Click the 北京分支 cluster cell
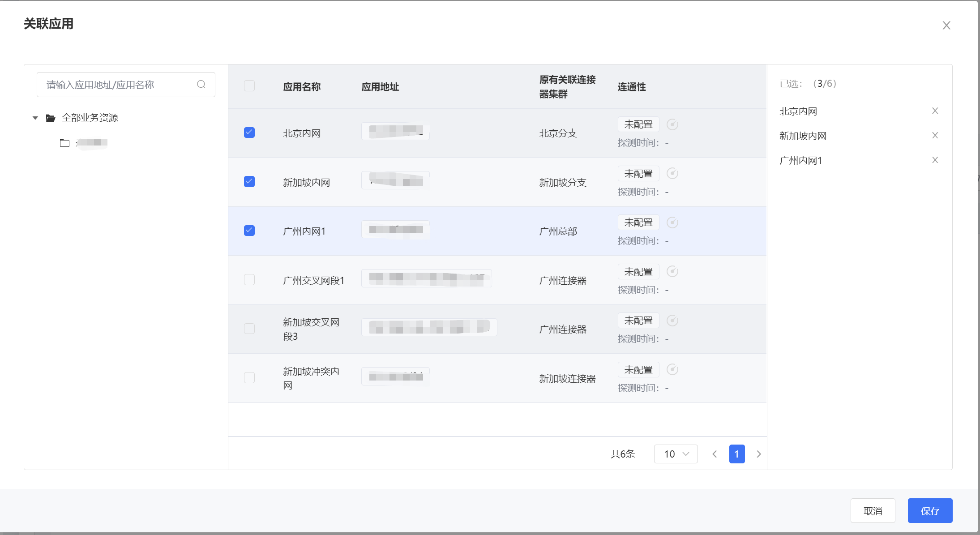This screenshot has height=535, width=980. click(558, 133)
